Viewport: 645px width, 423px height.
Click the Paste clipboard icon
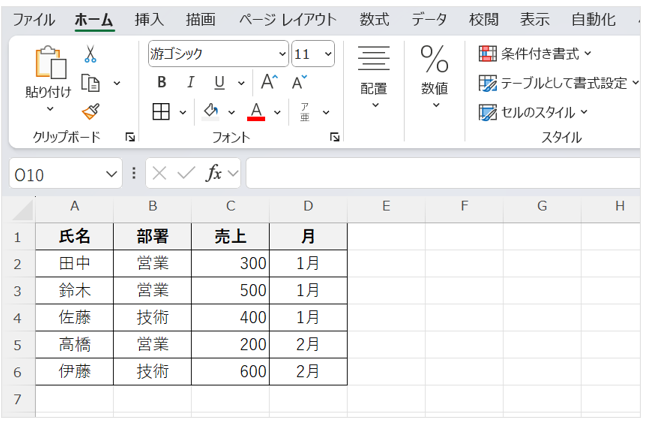pyautogui.click(x=48, y=64)
